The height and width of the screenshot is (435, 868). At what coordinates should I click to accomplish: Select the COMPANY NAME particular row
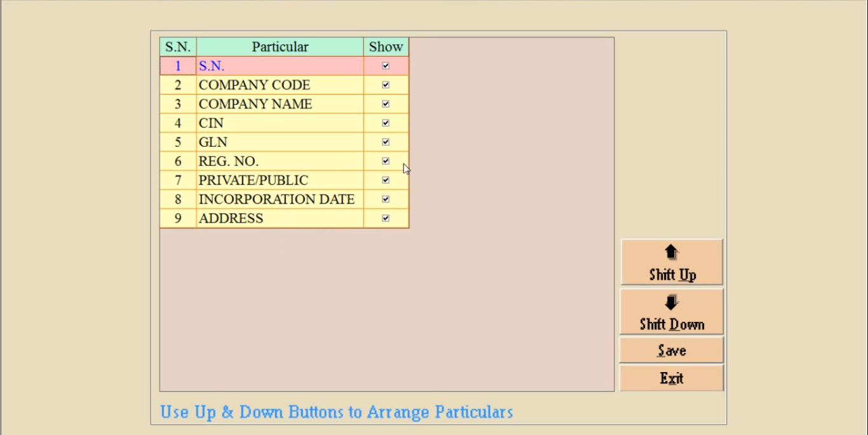[x=280, y=104]
